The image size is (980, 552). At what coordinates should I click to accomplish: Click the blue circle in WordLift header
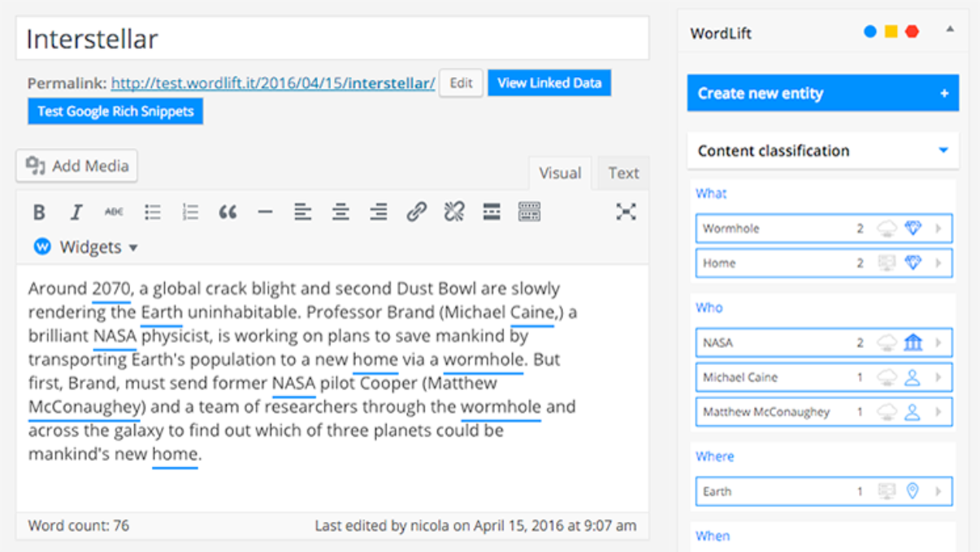coord(869,32)
